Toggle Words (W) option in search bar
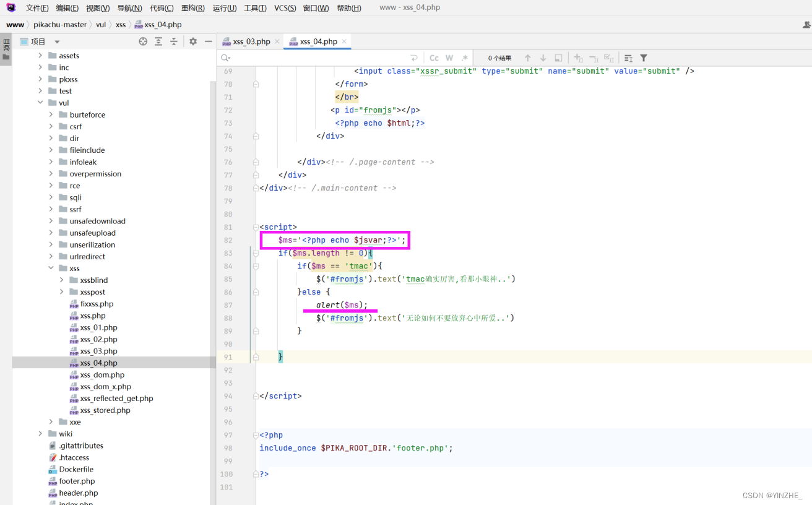Viewport: 812px width, 505px height. click(x=450, y=58)
